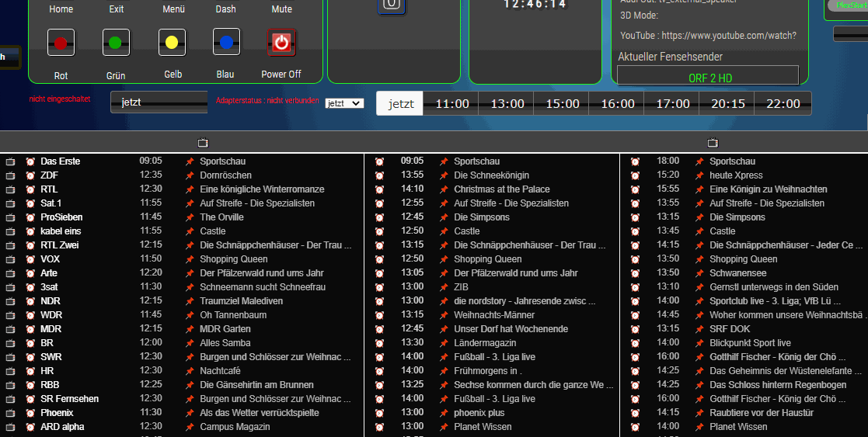Open Nachtcafé on HR
This screenshot has width=868, height=437.
coord(221,370)
